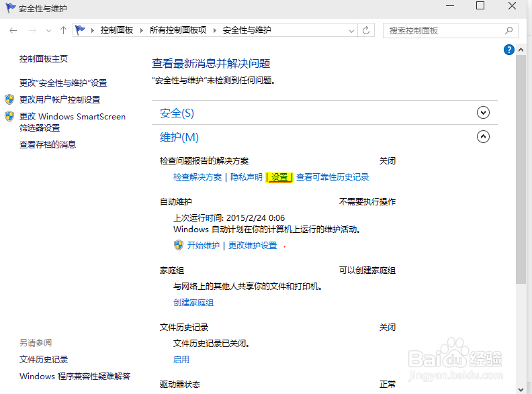Screen dimensions: 532x394
Task: Open 更改"安全性与维护"设置 link
Action: (x=63, y=83)
